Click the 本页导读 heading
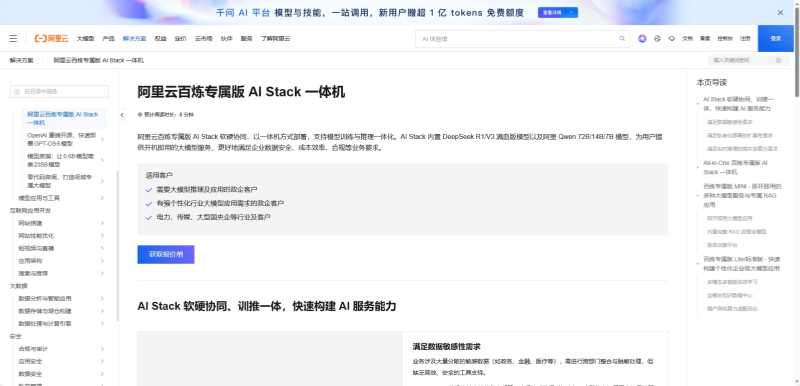 (x=711, y=83)
